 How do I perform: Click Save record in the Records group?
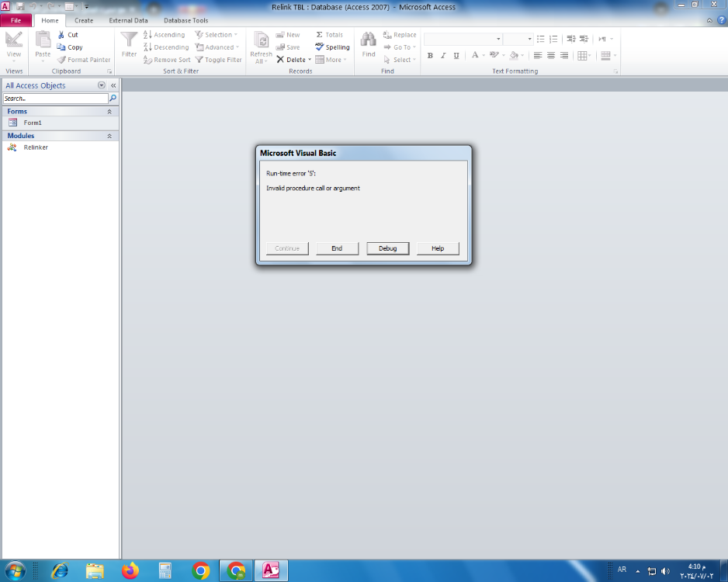[x=288, y=47]
